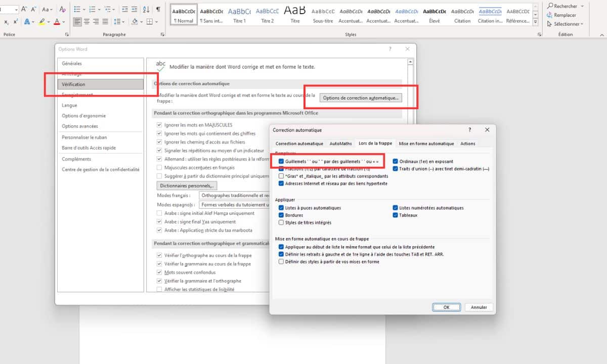Viewport: 607px width, 364px height.
Task: Decrease the paragraph indent
Action: pyautogui.click(x=126, y=9)
